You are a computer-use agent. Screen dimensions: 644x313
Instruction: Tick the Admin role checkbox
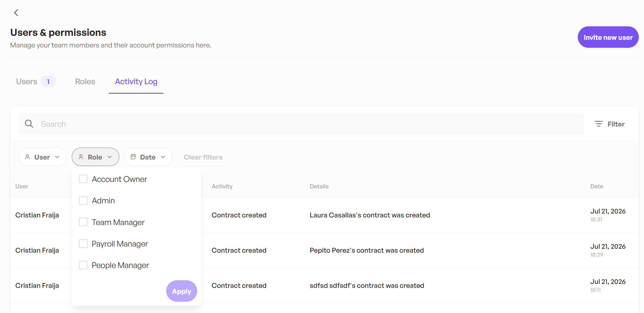(x=83, y=200)
